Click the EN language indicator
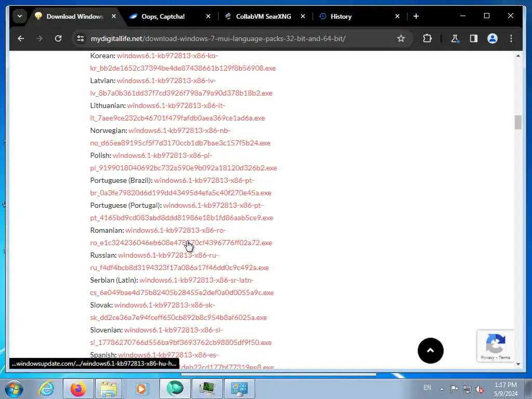This screenshot has width=532, height=399. pyautogui.click(x=427, y=388)
